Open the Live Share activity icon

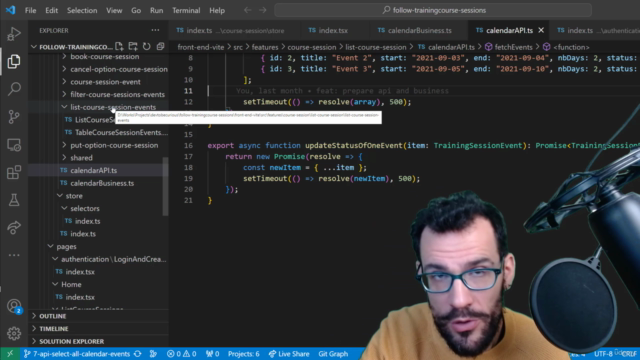pos(14,227)
